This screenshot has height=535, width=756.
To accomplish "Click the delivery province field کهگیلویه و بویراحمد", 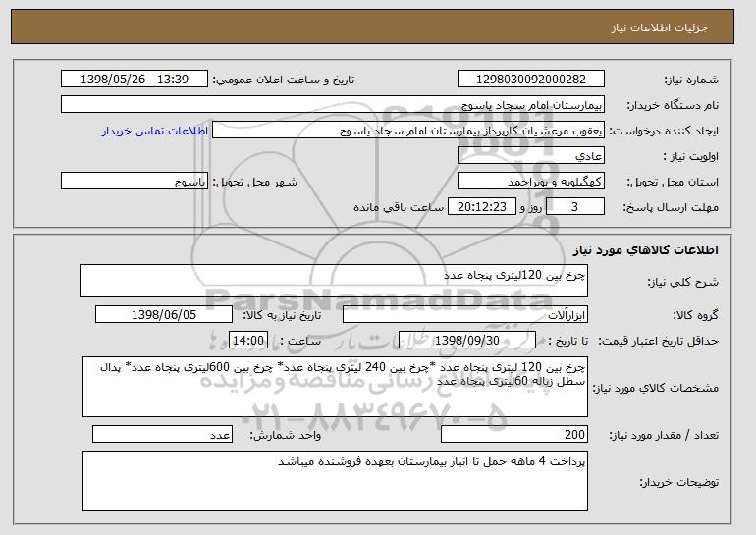I will 531,182.
